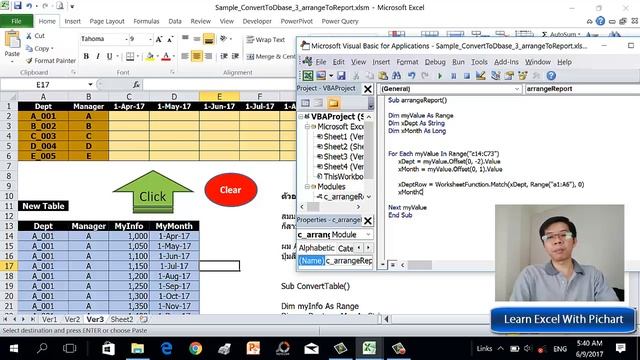This screenshot has height=360, width=640.
Task: Open Find with the binoculars icon
Action: [396, 76]
